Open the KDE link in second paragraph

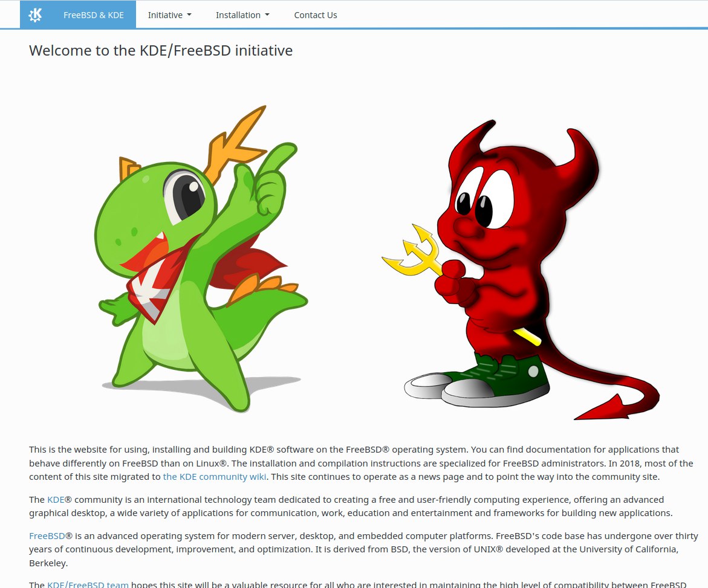56,500
